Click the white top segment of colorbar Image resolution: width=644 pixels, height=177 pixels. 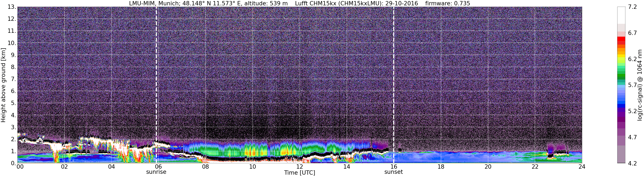[621, 15]
